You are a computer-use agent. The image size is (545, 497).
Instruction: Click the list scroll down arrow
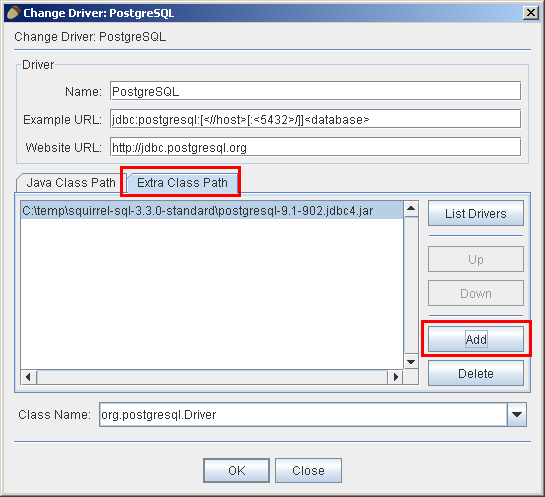pyautogui.click(x=411, y=362)
